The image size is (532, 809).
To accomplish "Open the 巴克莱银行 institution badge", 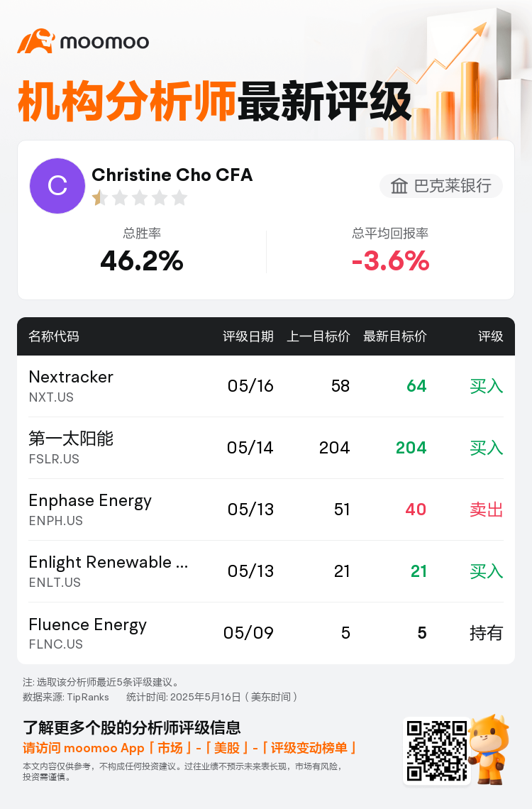I will click(x=441, y=186).
